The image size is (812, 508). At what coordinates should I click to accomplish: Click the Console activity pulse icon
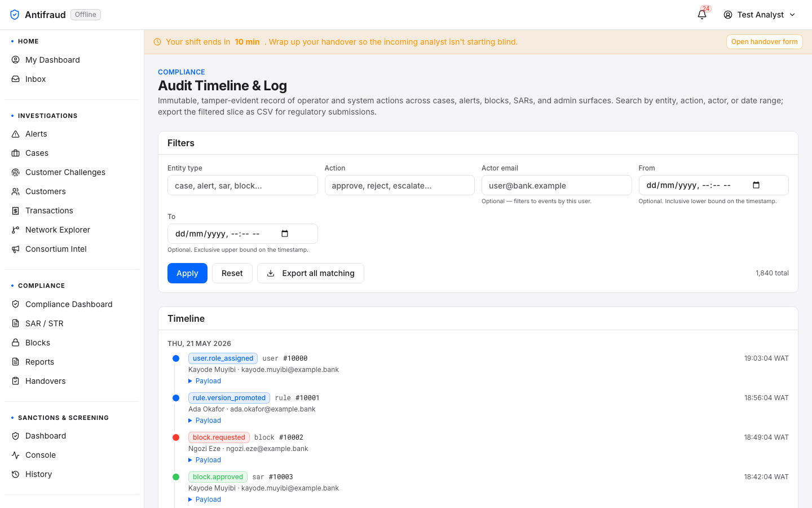tap(16, 455)
